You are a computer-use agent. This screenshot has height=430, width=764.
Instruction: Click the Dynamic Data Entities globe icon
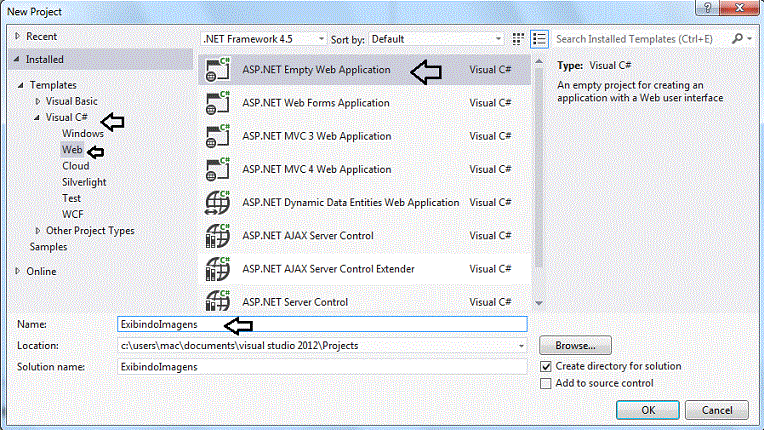click(x=217, y=203)
